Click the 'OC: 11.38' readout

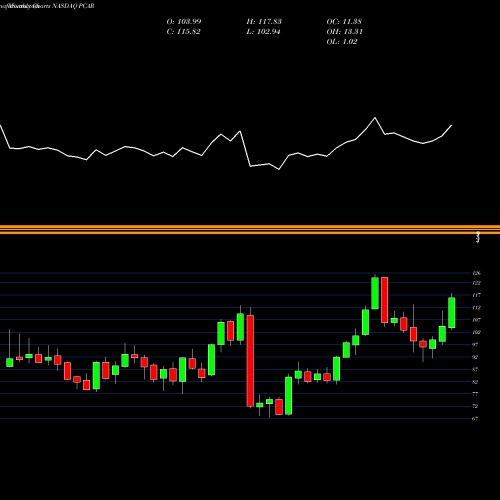[x=344, y=21]
